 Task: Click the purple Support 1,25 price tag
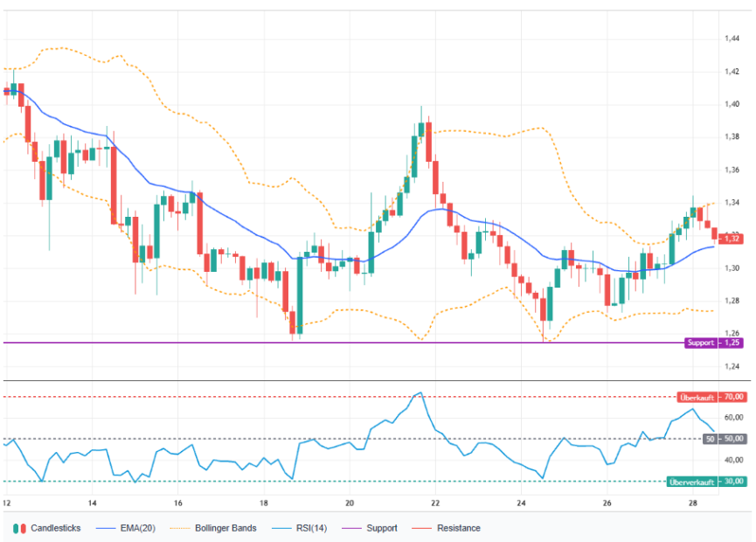713,343
